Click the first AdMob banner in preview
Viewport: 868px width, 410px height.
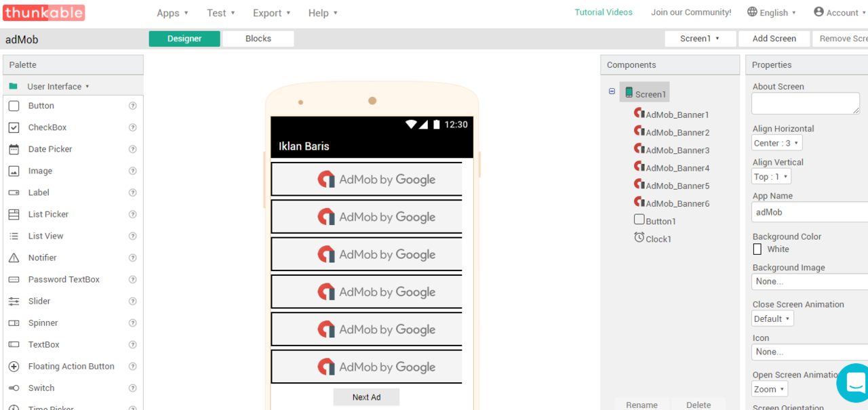pyautogui.click(x=366, y=179)
